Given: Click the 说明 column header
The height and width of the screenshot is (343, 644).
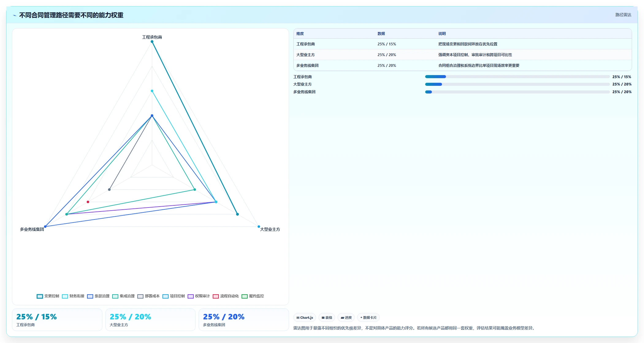Looking at the screenshot, I should pos(442,34).
